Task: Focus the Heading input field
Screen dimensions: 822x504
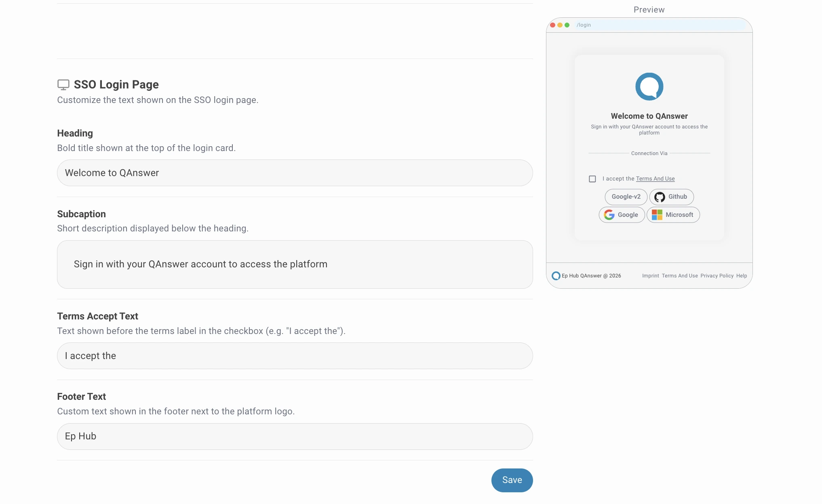Action: tap(295, 173)
